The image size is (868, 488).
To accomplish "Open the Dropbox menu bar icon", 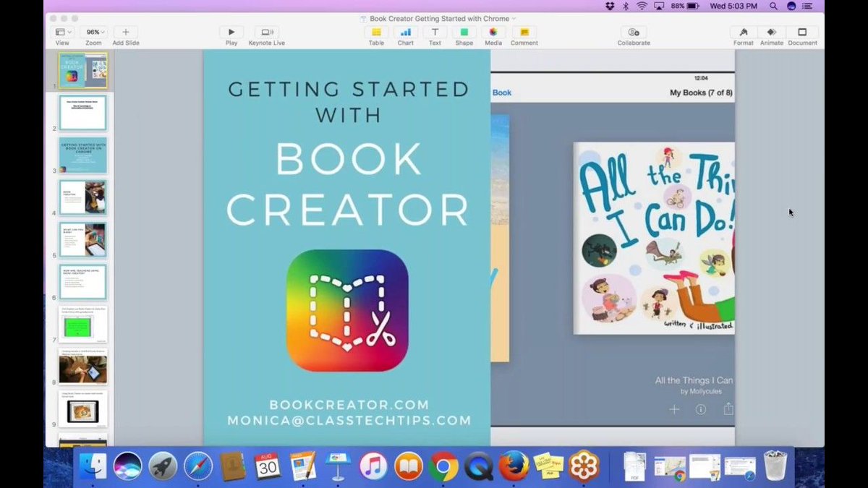I will [x=609, y=6].
